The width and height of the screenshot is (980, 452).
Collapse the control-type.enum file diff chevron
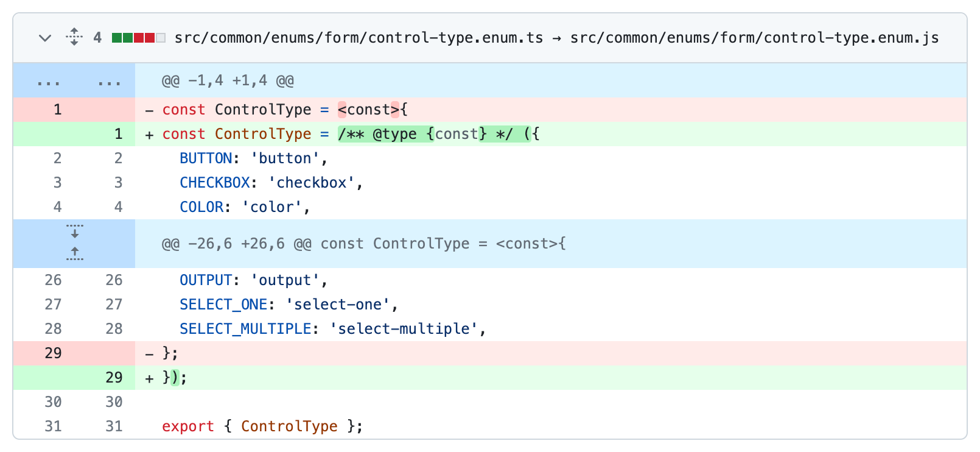coord(45,38)
